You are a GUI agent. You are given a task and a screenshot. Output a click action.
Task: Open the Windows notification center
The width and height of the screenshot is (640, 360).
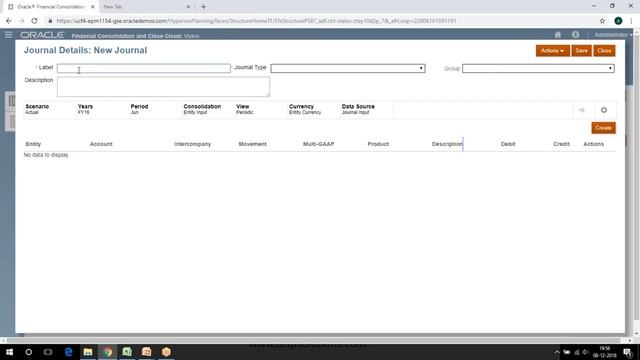[x=628, y=352]
